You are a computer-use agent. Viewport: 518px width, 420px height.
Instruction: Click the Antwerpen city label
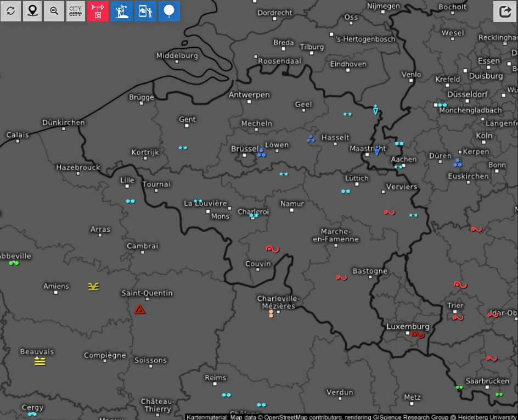tap(250, 95)
